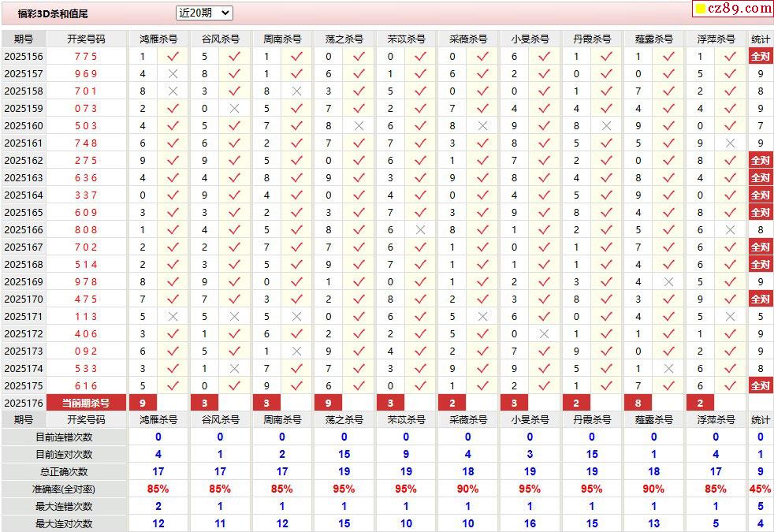
Task: Click period number 2025176
Action: pos(23,404)
